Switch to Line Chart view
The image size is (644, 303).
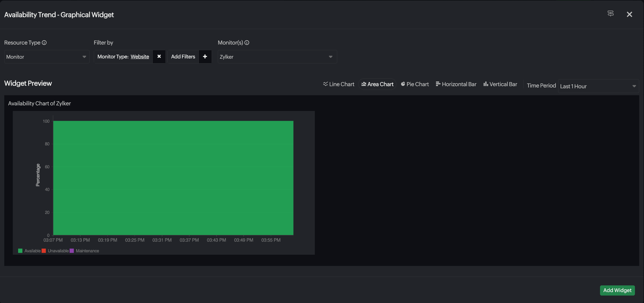[339, 84]
